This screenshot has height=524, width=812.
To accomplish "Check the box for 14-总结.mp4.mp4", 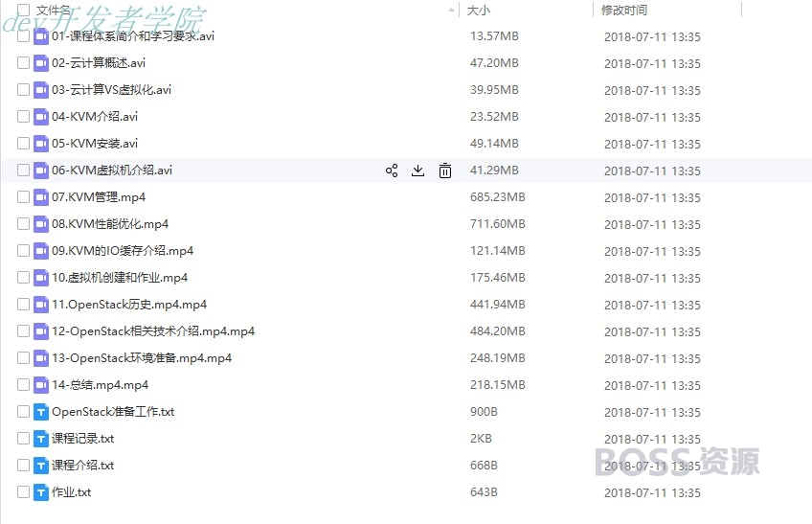I will [x=23, y=385].
